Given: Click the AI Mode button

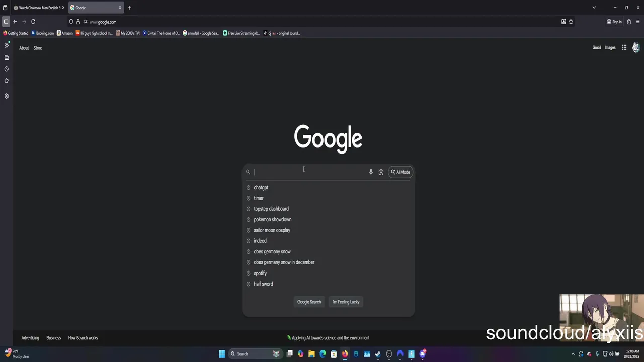Looking at the screenshot, I should point(400,172).
